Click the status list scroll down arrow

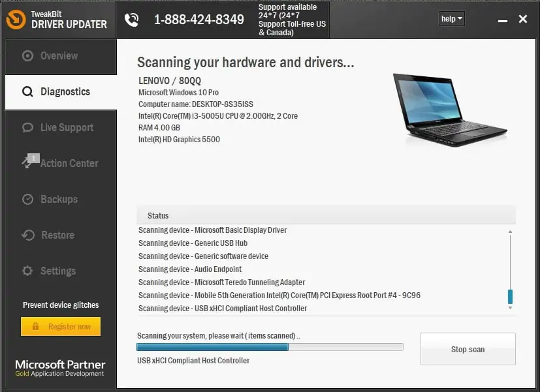[x=510, y=308]
